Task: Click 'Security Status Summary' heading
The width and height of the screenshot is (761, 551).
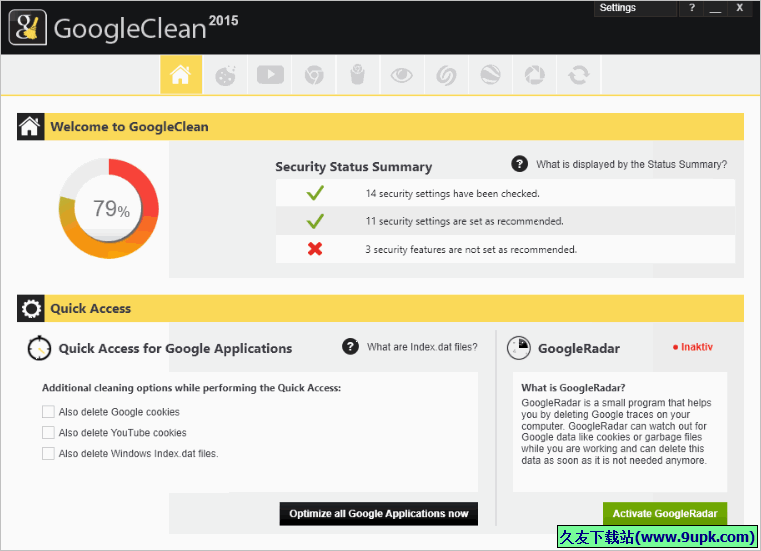Action: click(354, 167)
